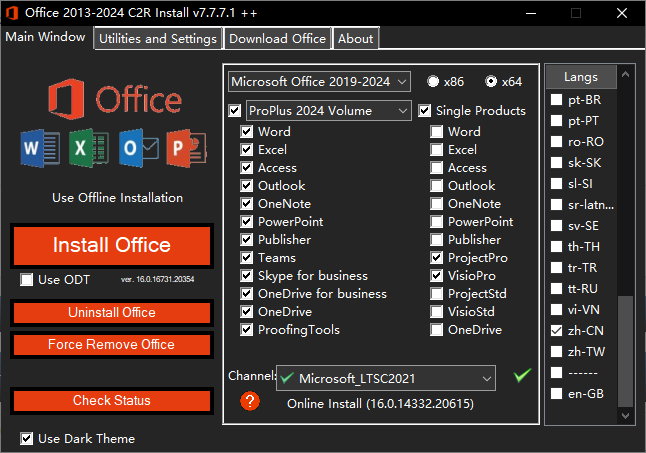
Task: Click the Check Status button
Action: coord(112,401)
